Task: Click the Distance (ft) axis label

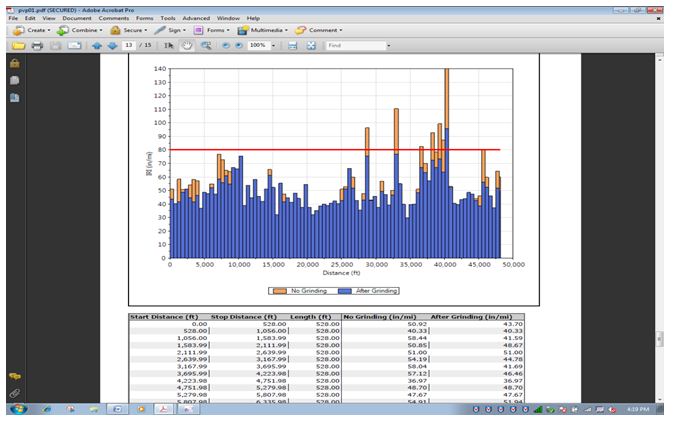Action: coord(341,273)
